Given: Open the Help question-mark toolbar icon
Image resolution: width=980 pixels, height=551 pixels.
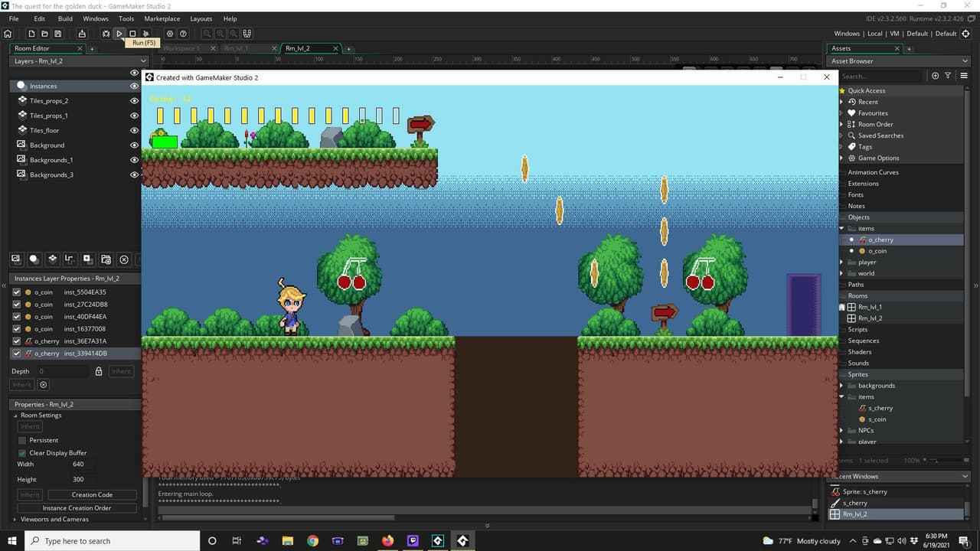Looking at the screenshot, I should click(183, 34).
